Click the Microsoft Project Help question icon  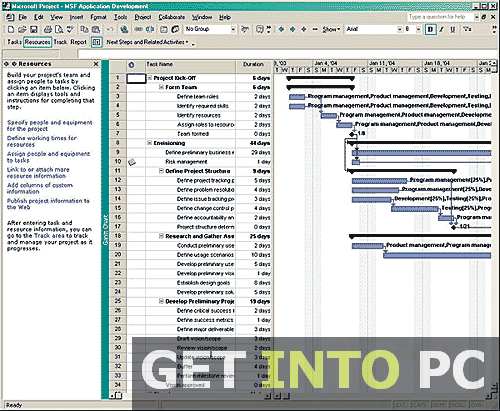coord(260,29)
